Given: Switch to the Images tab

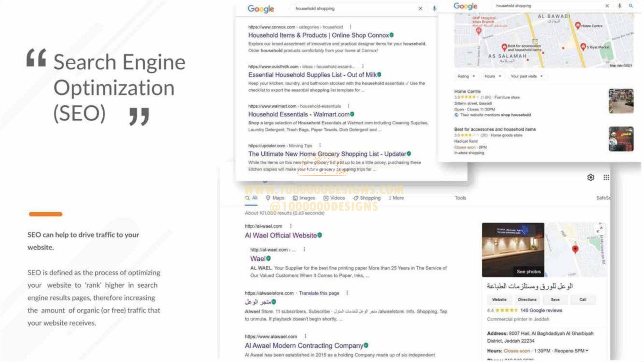Looking at the screenshot, I should 304,198.
